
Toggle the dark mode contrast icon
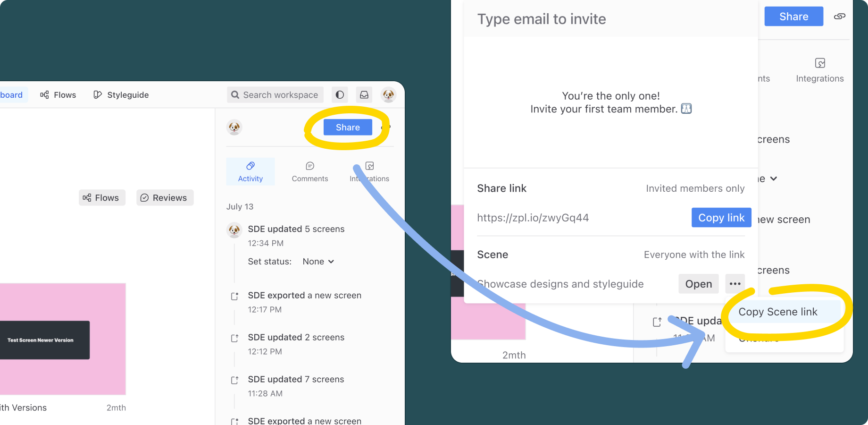click(x=340, y=95)
